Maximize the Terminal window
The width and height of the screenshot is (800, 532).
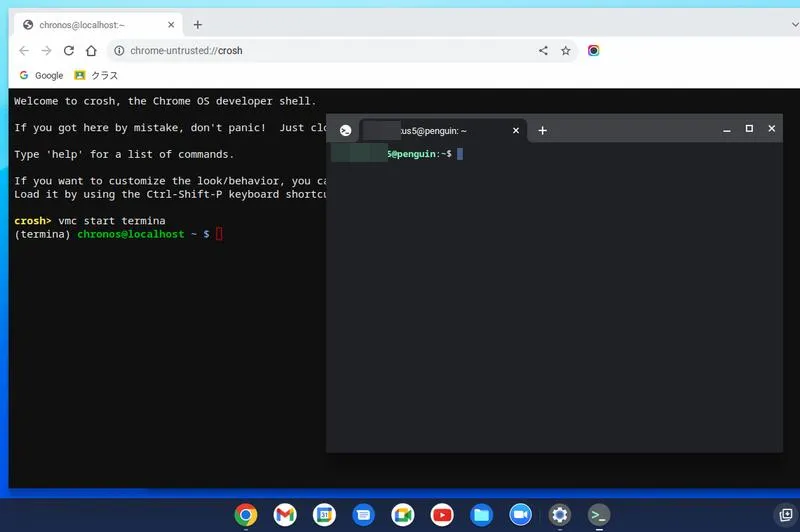click(749, 129)
